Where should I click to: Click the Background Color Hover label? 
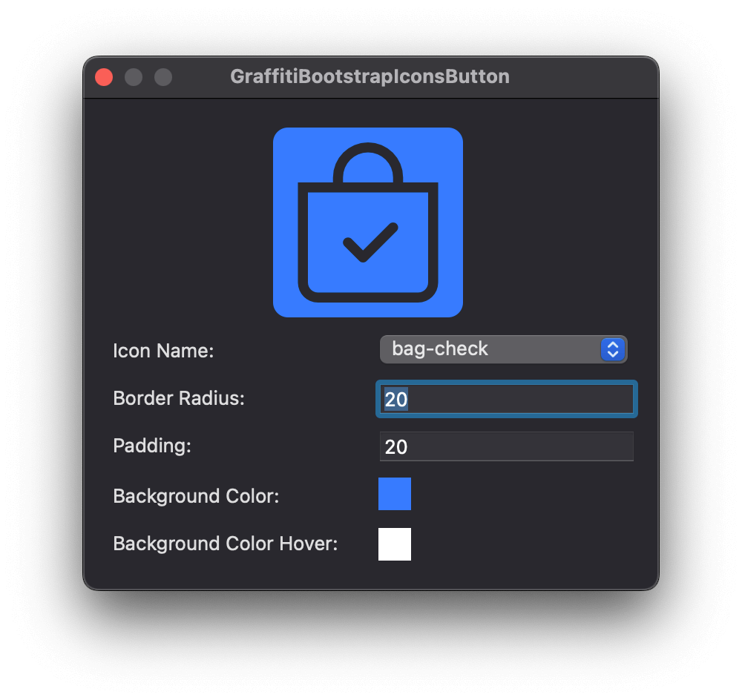(226, 544)
